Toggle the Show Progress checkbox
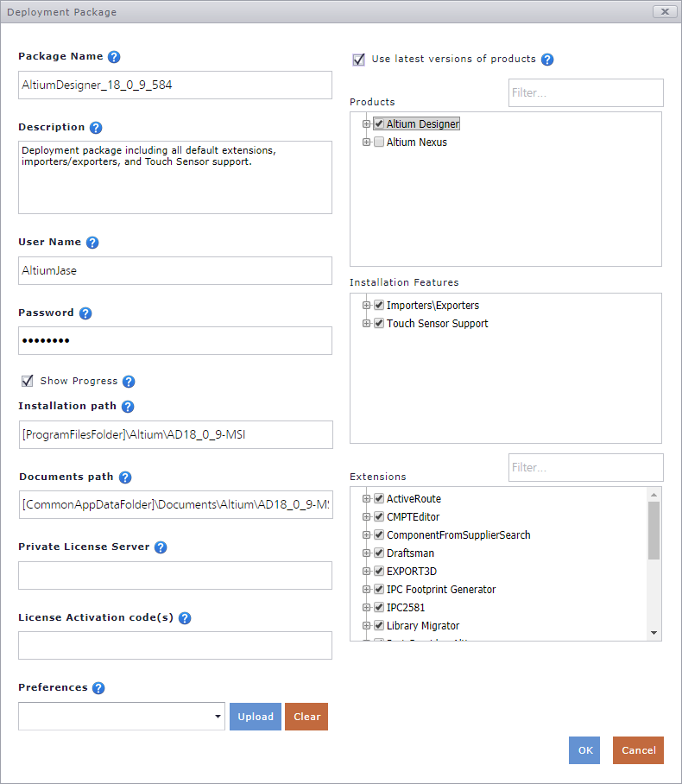The height and width of the screenshot is (784, 682). click(28, 381)
